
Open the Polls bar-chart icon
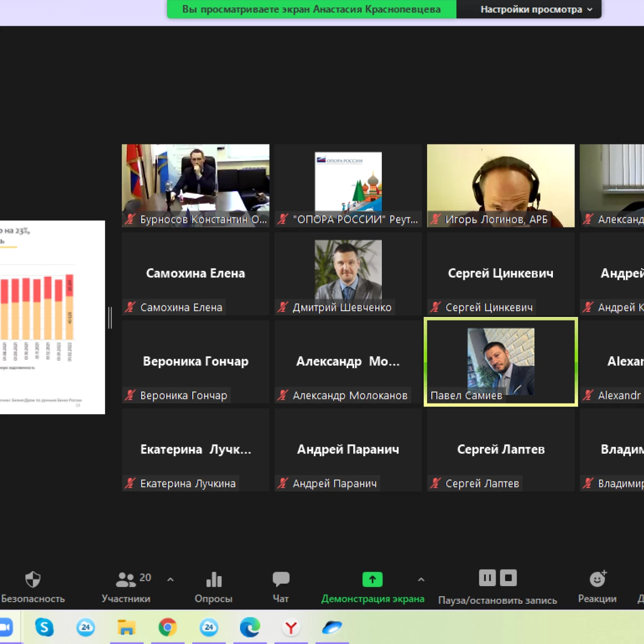tap(214, 580)
